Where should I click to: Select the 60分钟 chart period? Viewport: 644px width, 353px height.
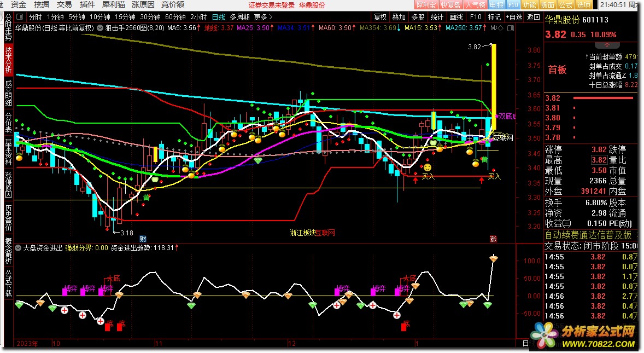(175, 17)
